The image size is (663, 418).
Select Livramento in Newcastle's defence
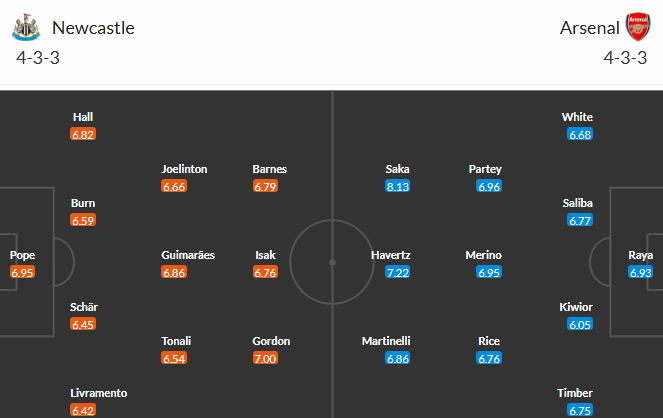99,393
